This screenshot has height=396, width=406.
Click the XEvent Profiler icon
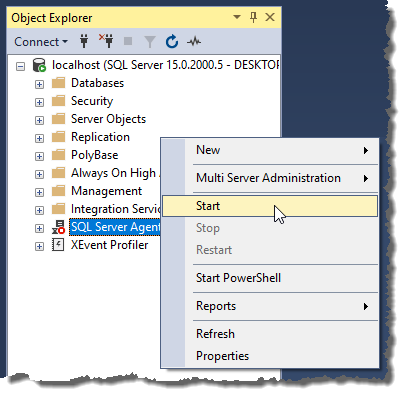pos(58,245)
